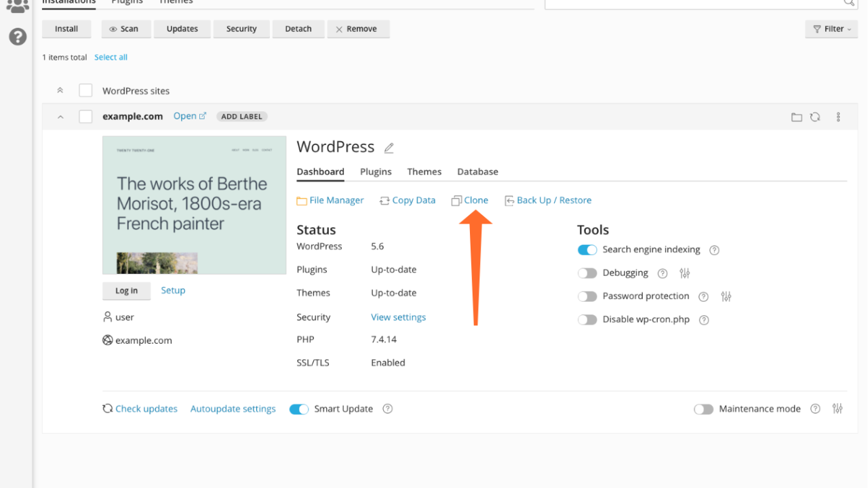Click Copy Data link
The image size is (868, 488).
[408, 201]
